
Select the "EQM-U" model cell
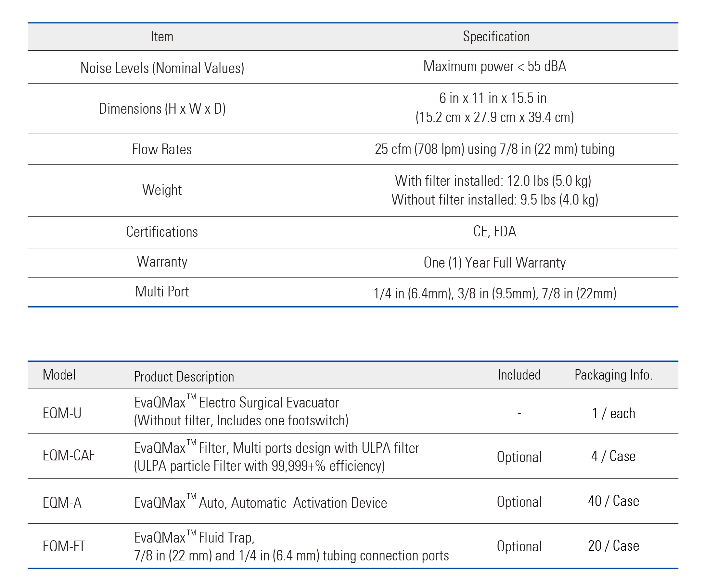coord(62,413)
